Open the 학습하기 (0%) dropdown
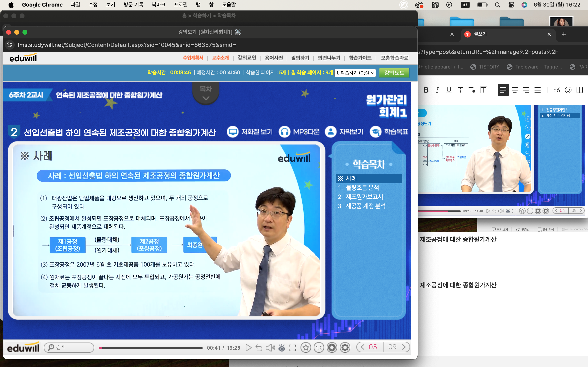Screen dimensions: 588x367 355,73
